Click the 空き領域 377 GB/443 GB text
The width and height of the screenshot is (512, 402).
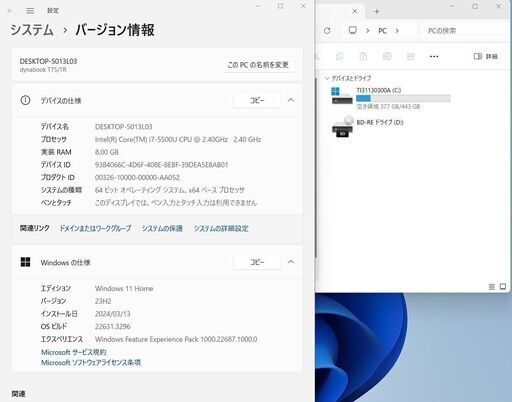(388, 107)
